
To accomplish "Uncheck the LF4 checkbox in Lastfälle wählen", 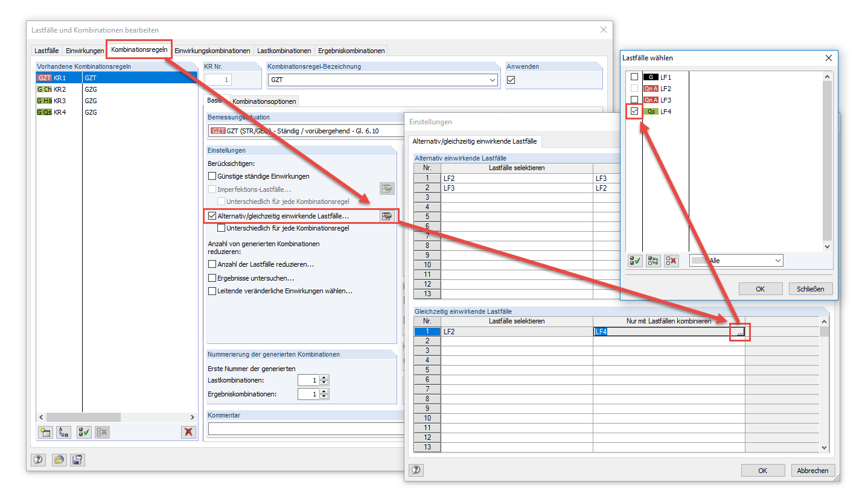I will (x=634, y=111).
